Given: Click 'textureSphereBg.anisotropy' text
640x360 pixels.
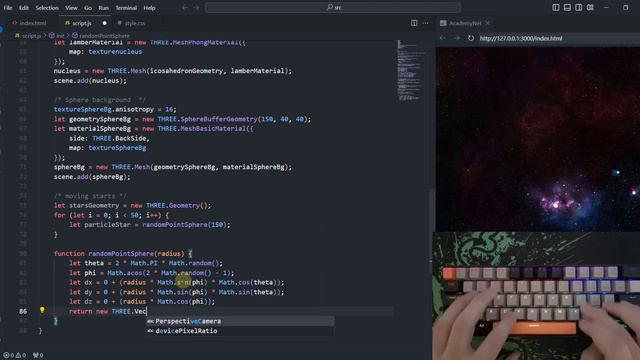Looking at the screenshot, I should [104, 109].
